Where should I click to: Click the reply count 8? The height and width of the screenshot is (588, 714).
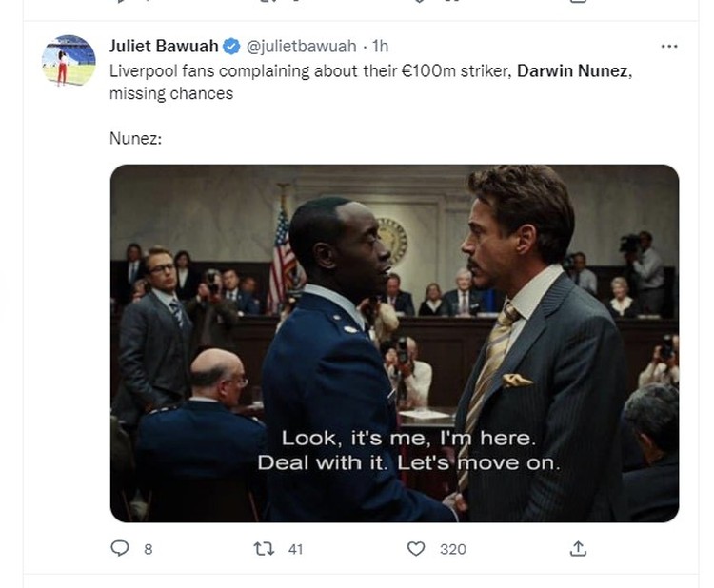[x=148, y=549]
